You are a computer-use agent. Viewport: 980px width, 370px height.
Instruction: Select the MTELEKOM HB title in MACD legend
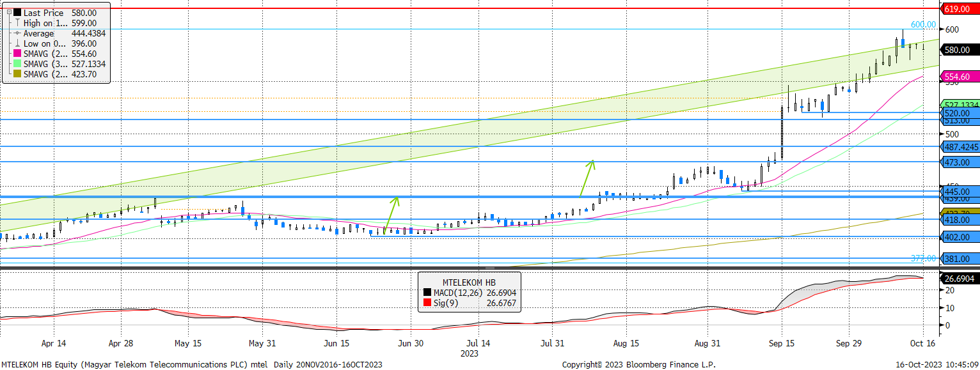click(x=469, y=282)
